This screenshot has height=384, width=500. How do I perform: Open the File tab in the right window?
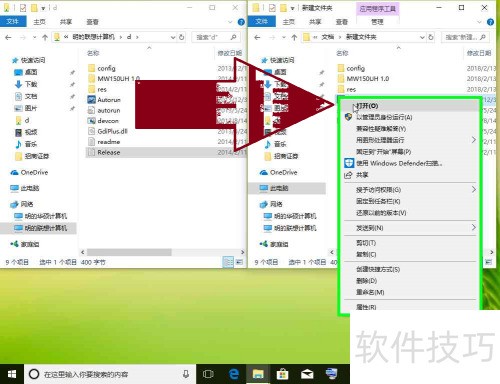click(x=262, y=22)
